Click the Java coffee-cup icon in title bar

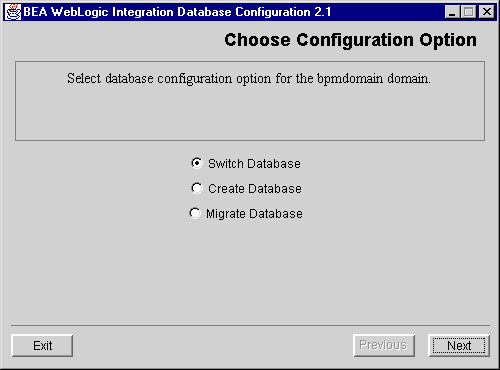(x=13, y=12)
